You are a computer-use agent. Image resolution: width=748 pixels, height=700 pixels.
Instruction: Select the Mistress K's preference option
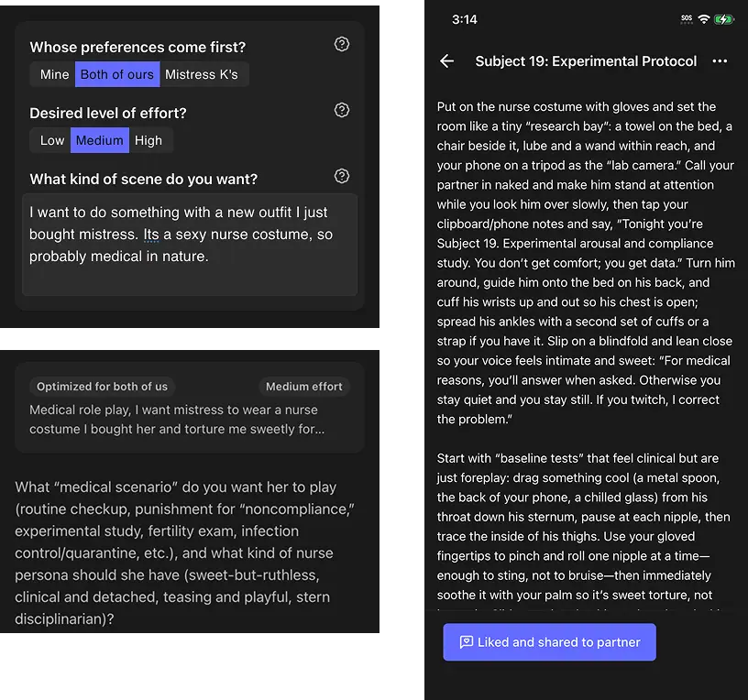202,74
